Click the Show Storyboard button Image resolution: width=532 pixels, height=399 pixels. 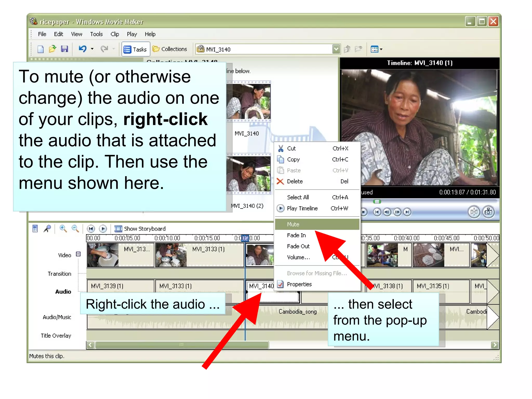140,229
